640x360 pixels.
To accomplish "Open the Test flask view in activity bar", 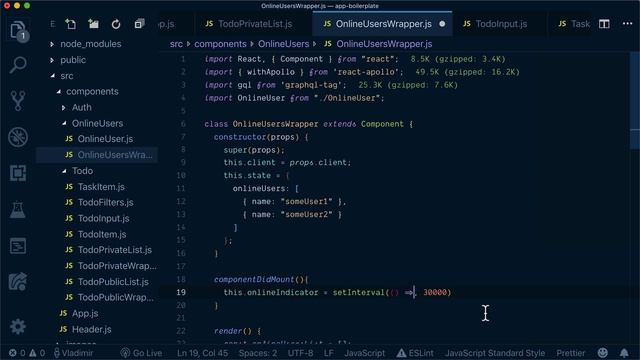I will coord(18,209).
